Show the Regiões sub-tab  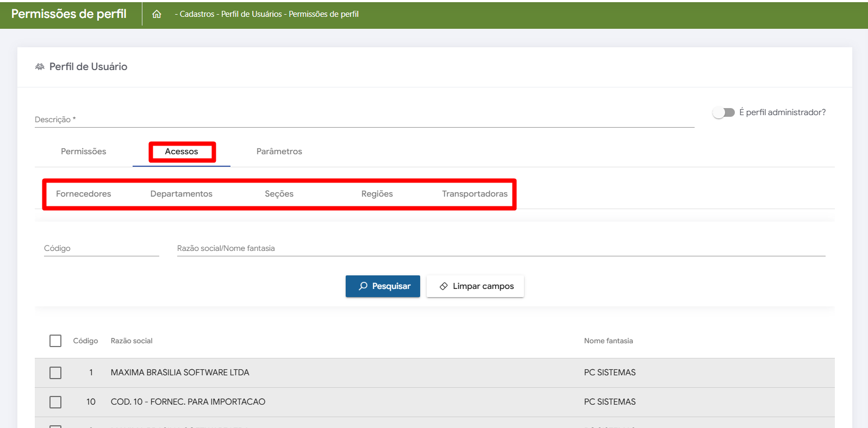pyautogui.click(x=377, y=194)
